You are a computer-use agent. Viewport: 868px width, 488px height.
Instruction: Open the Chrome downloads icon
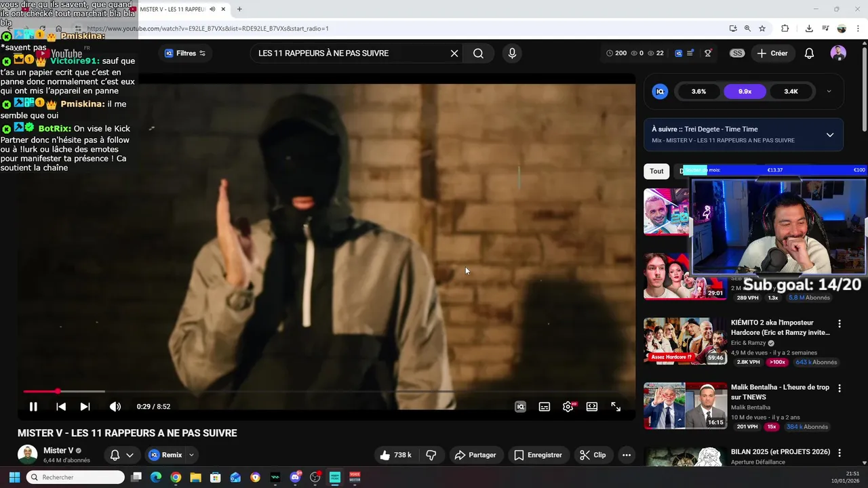[x=809, y=28]
